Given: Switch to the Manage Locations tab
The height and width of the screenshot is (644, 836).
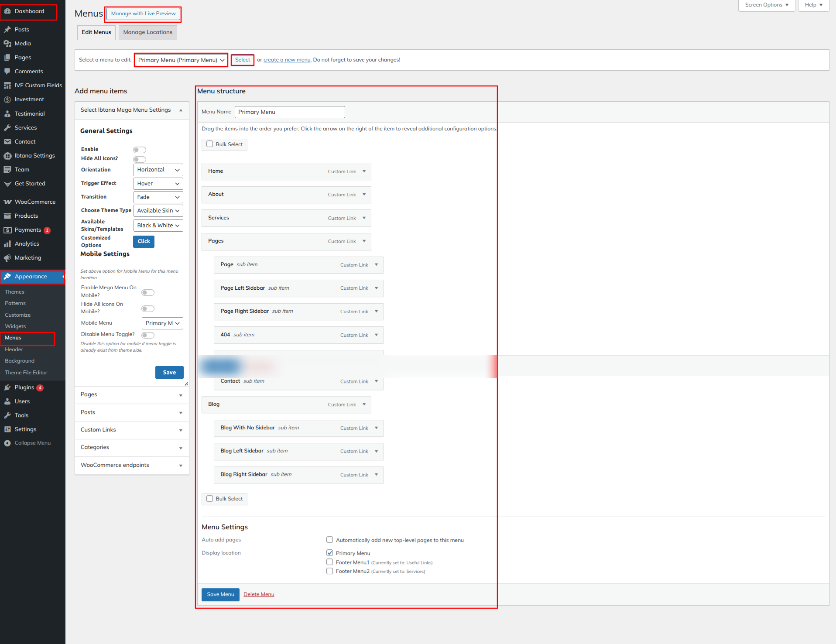Looking at the screenshot, I should tap(147, 32).
